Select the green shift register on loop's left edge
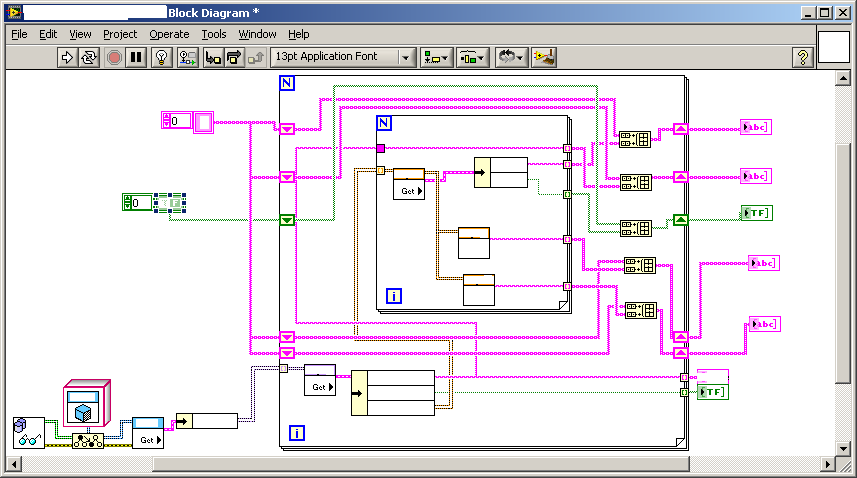 click(x=287, y=220)
